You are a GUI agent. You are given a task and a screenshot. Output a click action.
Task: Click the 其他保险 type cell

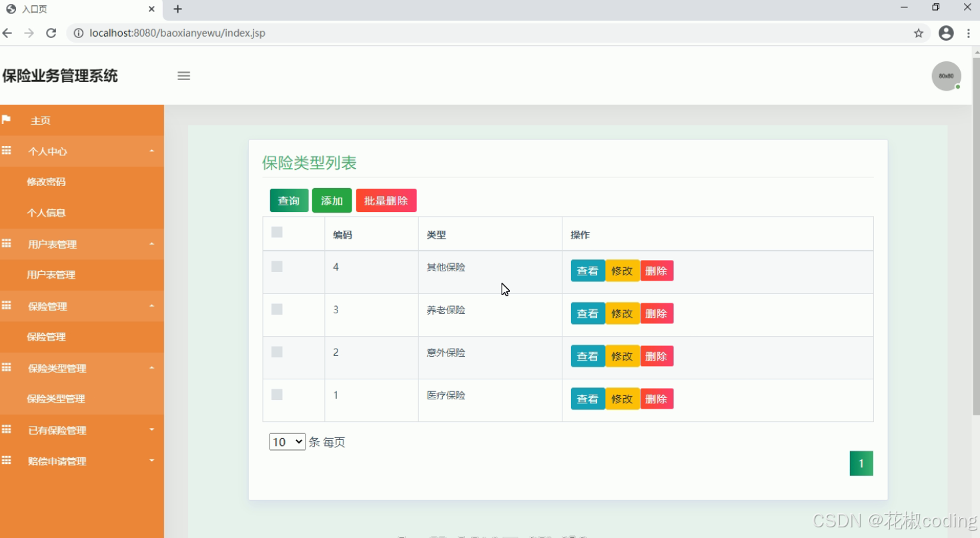[x=446, y=267]
